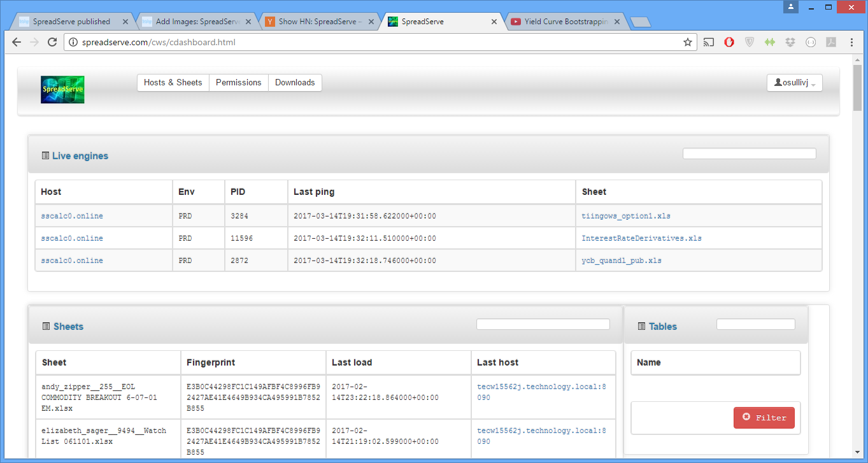This screenshot has width=868, height=463.
Task: Switch to the Yield Curve Bootstrapping tab
Action: point(564,22)
